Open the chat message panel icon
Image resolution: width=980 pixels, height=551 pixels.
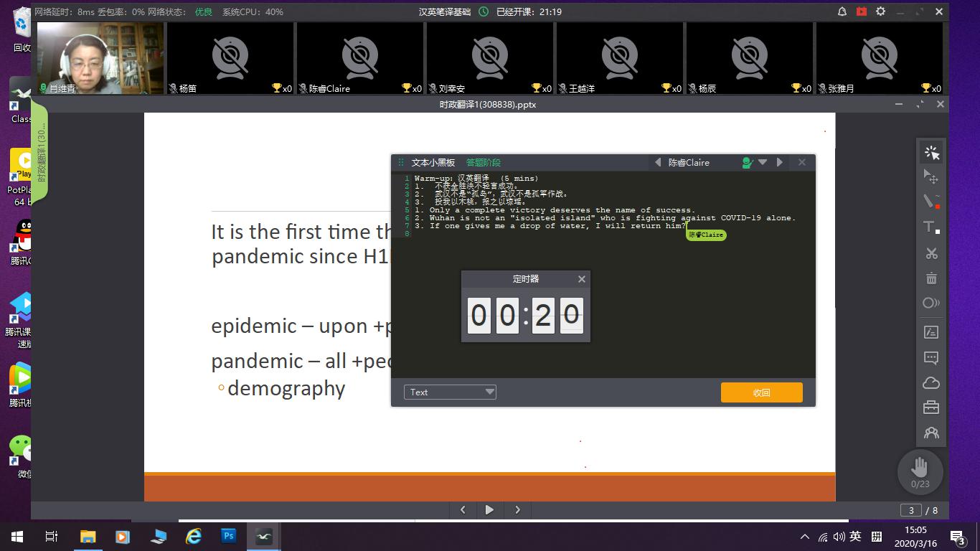point(931,357)
